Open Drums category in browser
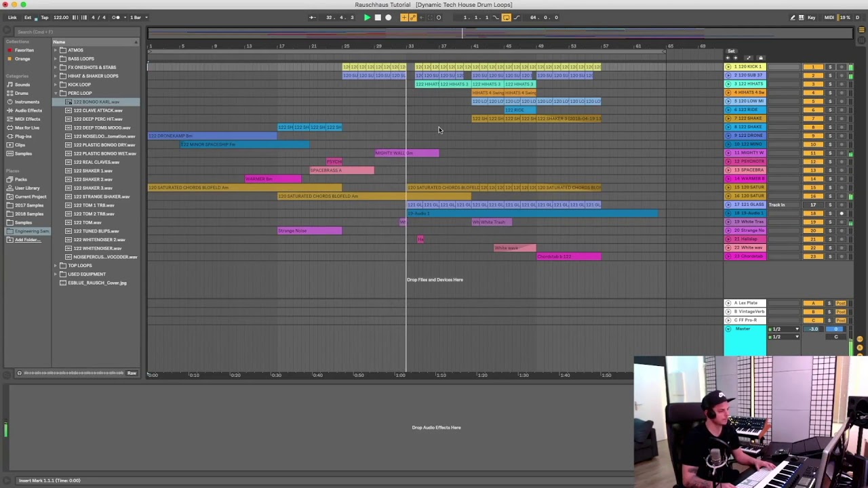The width and height of the screenshot is (868, 488). 22,94
